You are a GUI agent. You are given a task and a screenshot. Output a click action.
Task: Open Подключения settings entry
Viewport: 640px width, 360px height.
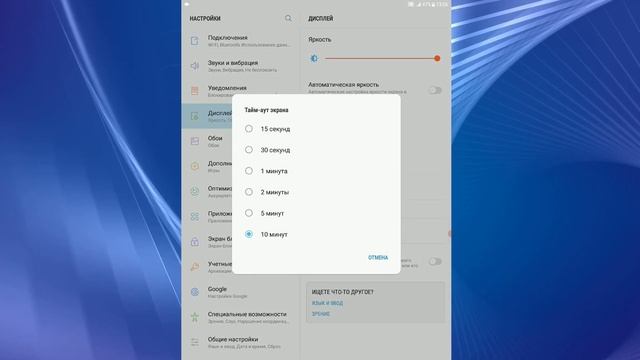point(241,40)
